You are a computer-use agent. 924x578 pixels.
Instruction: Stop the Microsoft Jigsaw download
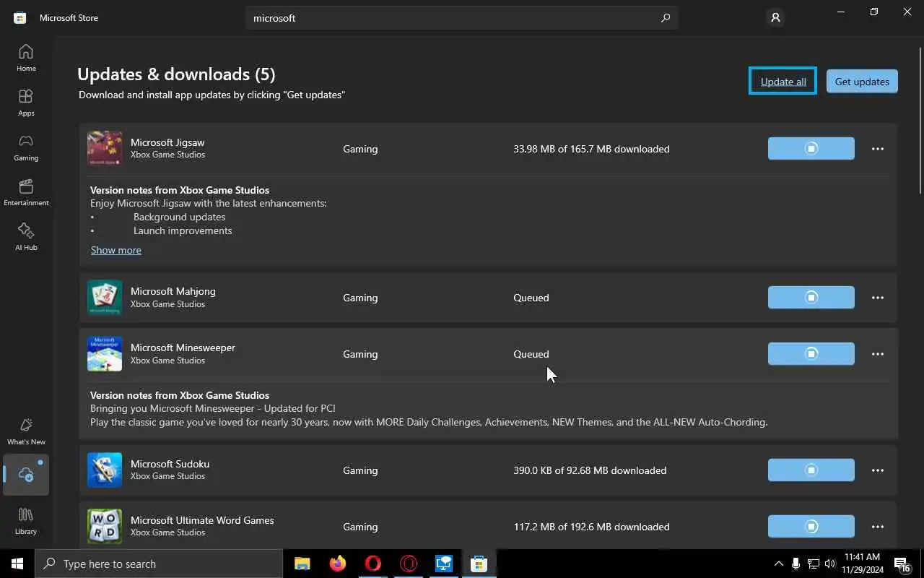tap(811, 149)
